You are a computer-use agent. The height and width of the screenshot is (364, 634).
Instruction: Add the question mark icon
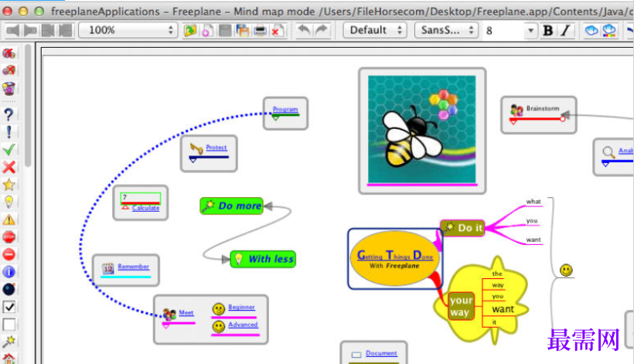[9, 114]
